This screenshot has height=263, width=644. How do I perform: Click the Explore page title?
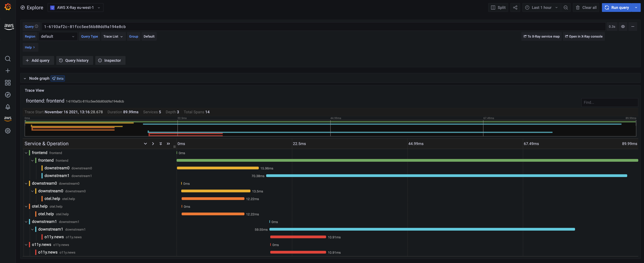[35, 8]
